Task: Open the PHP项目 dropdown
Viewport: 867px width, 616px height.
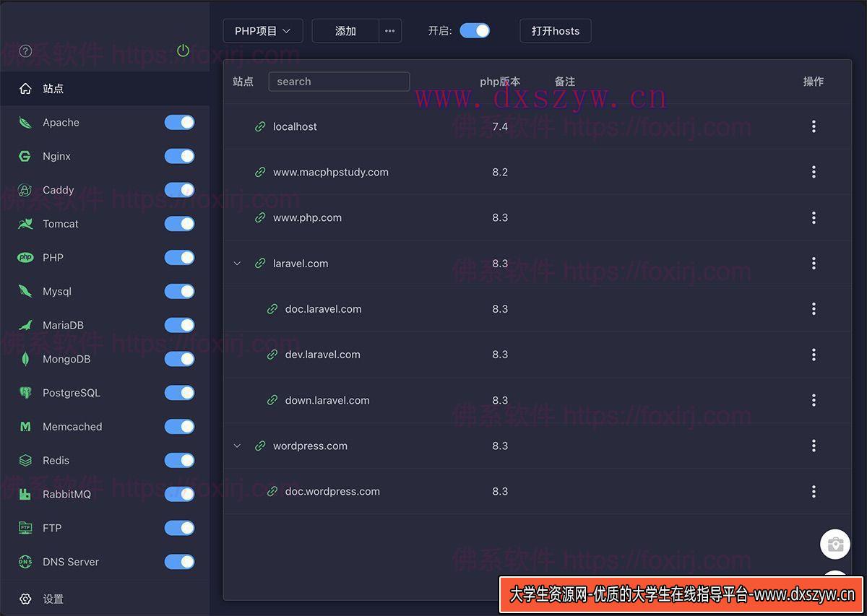Action: click(263, 31)
